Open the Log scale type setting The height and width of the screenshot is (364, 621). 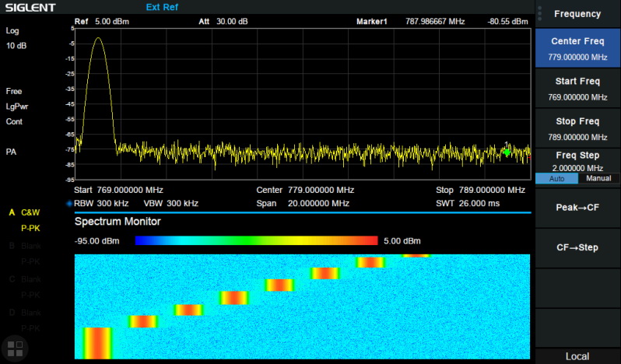(x=12, y=31)
